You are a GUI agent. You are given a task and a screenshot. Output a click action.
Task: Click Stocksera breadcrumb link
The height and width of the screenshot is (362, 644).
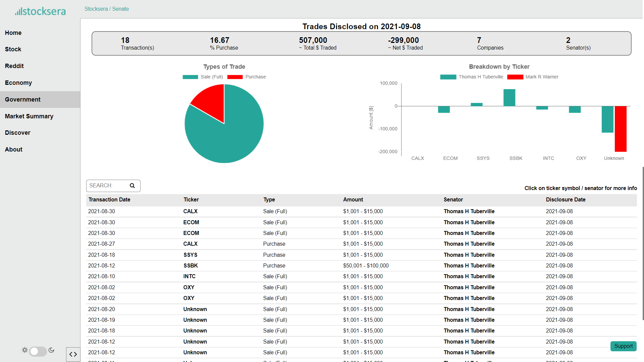(x=96, y=9)
